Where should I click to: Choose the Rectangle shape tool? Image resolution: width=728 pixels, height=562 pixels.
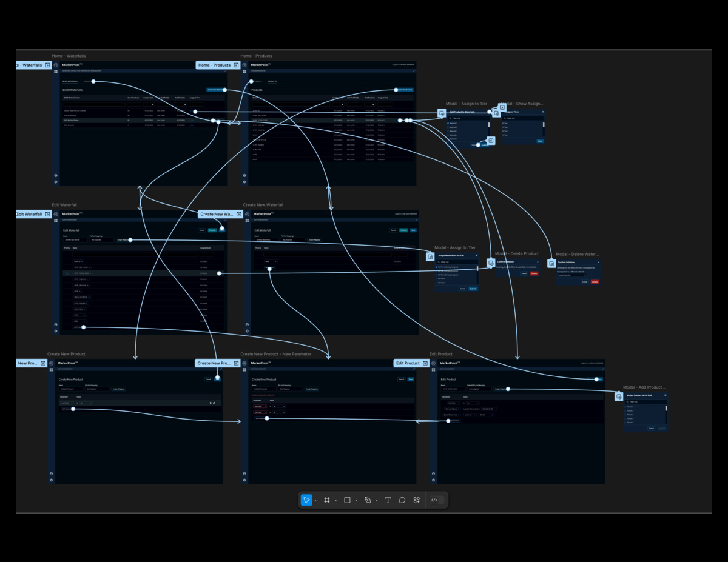347,500
